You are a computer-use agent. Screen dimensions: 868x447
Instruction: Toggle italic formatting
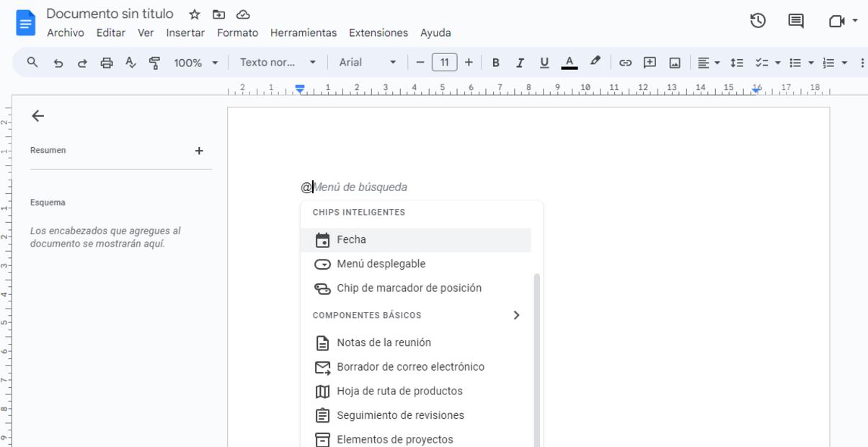520,63
